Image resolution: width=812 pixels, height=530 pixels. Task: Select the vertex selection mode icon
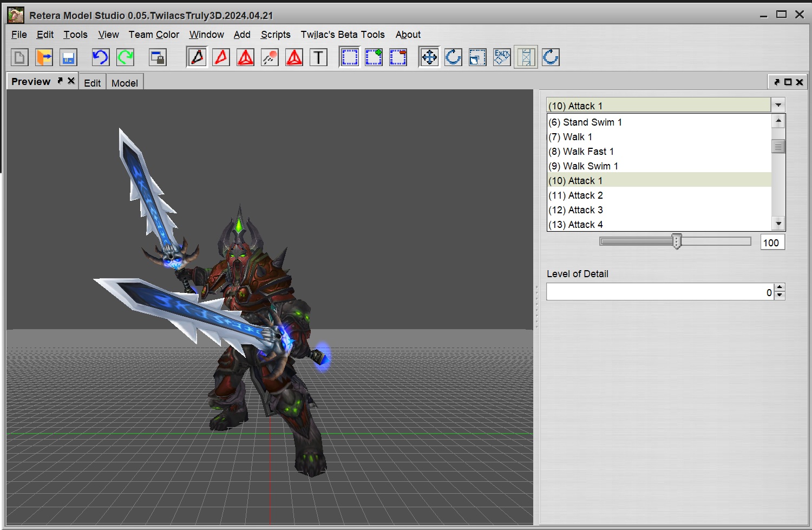(x=197, y=57)
